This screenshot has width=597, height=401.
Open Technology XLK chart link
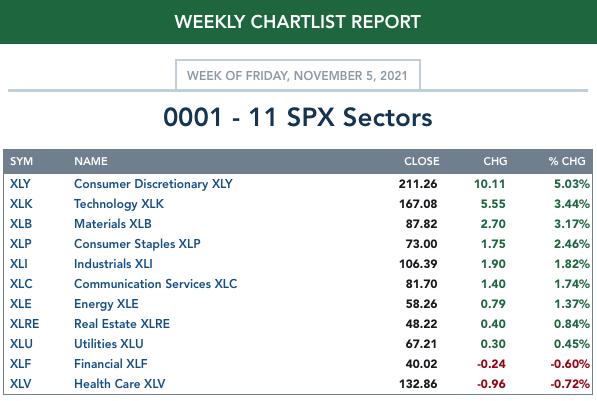[x=119, y=204]
